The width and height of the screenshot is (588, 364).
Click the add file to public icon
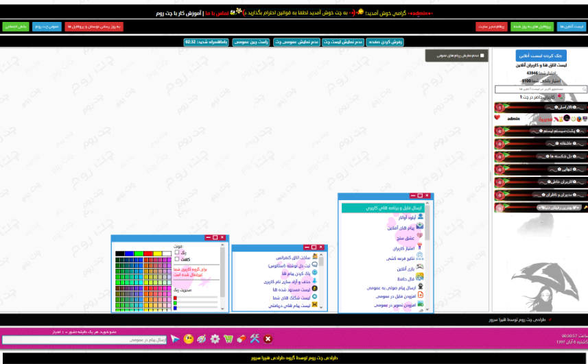(421, 295)
